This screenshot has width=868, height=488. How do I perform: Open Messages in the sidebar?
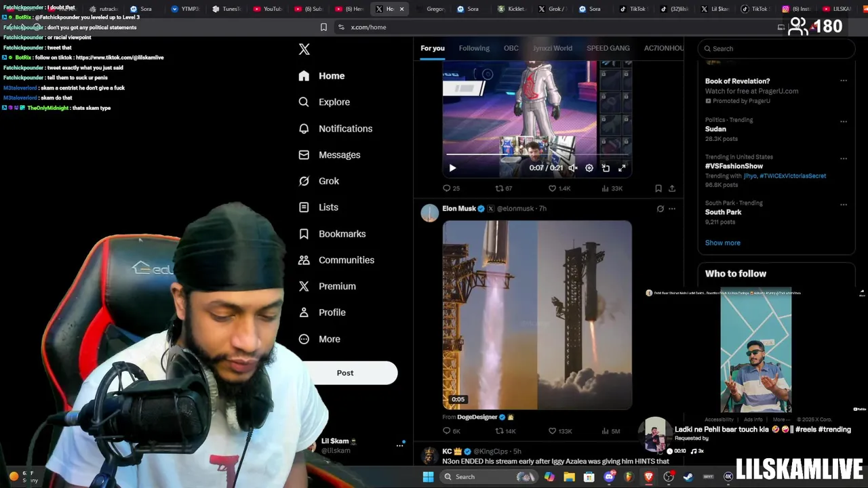coord(330,155)
